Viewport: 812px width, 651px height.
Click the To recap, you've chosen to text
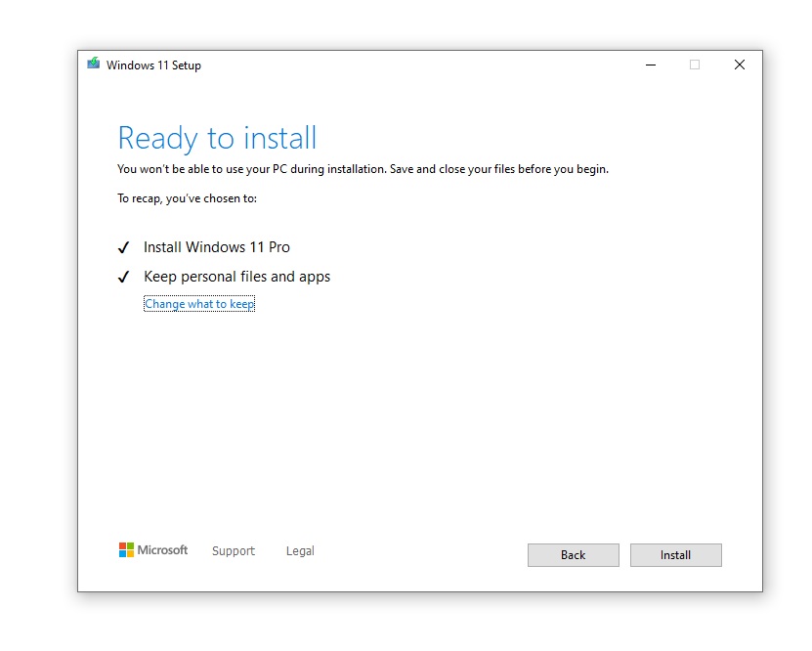[185, 197]
